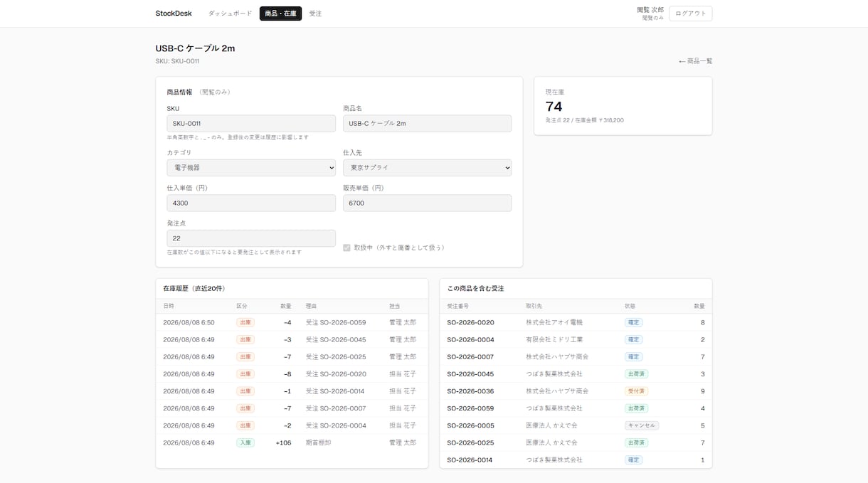Click the 在庫履歴 区分 column header
The height and width of the screenshot is (483, 868).
tap(242, 306)
